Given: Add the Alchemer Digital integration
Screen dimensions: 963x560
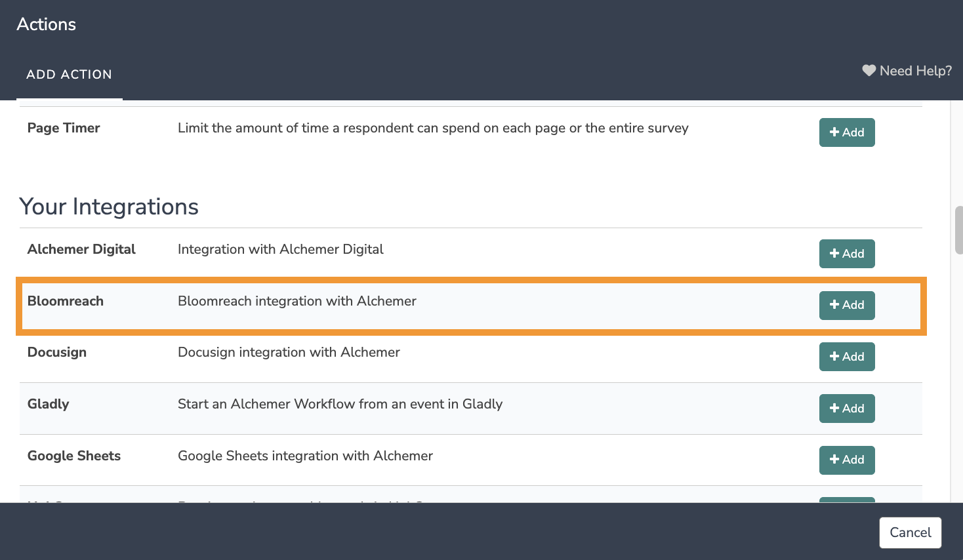Looking at the screenshot, I should 846,254.
